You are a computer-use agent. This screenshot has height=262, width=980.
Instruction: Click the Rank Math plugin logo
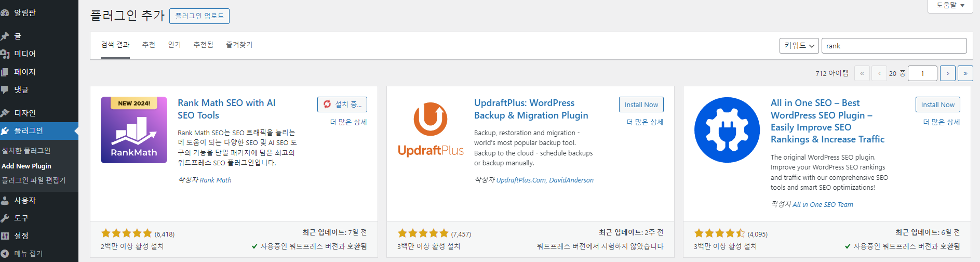coord(134,130)
